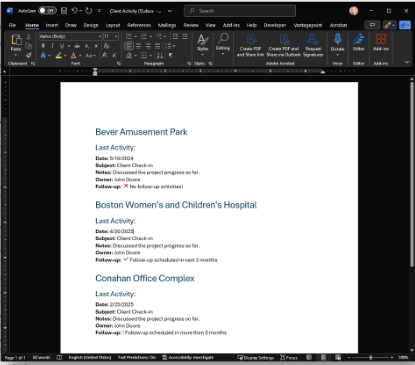Increase paragraph indent
This screenshot has height=365, width=415.
coord(185,36)
